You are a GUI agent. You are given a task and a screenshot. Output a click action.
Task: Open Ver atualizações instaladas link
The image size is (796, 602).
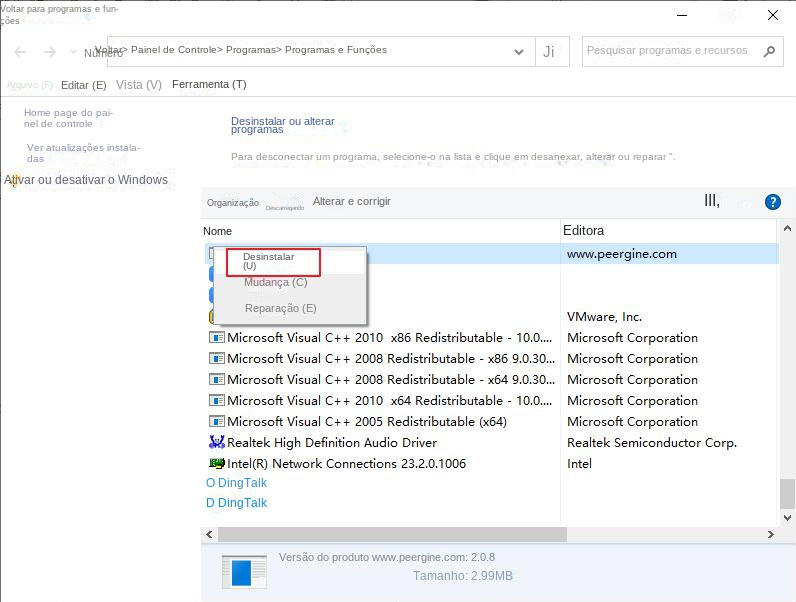click(x=83, y=153)
